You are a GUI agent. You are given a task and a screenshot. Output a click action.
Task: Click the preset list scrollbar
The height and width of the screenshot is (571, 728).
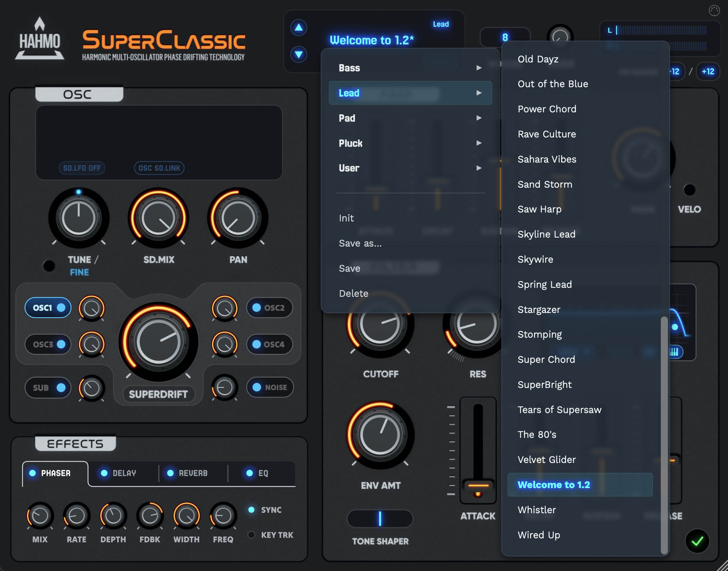point(664,435)
